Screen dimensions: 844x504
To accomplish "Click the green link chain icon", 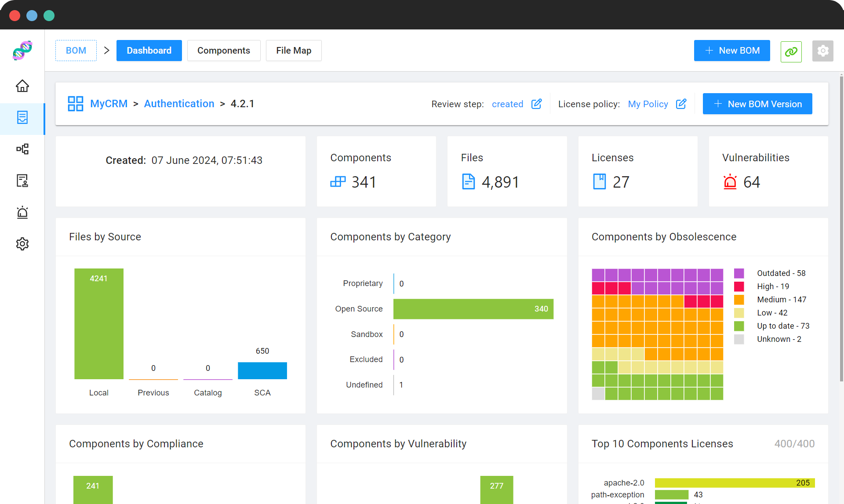I will tap(791, 51).
